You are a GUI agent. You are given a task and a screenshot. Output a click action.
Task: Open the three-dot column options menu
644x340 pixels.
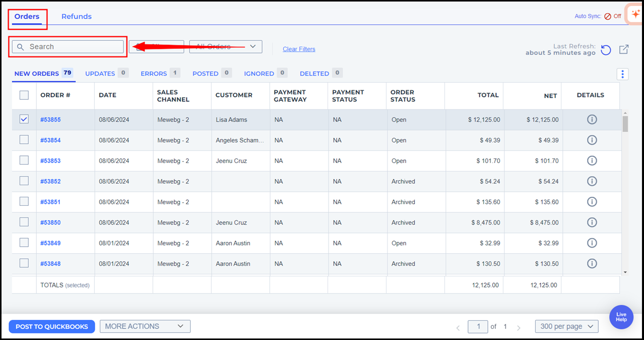click(x=623, y=74)
